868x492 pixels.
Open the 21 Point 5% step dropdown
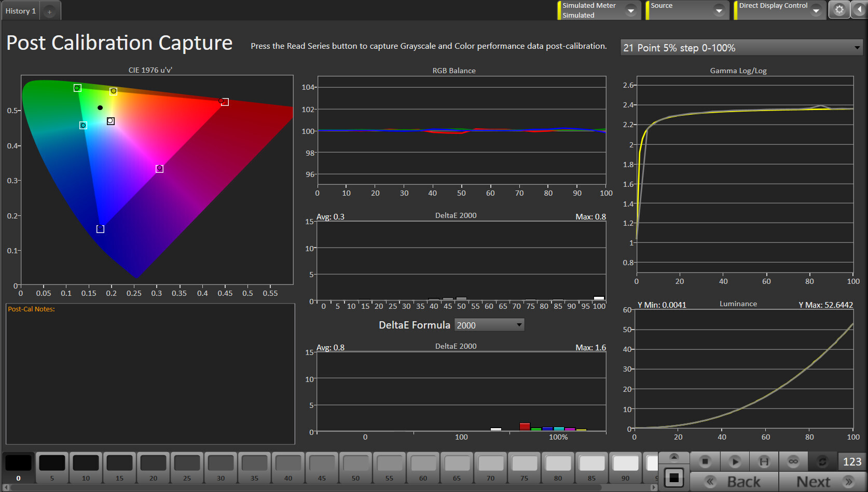(742, 48)
